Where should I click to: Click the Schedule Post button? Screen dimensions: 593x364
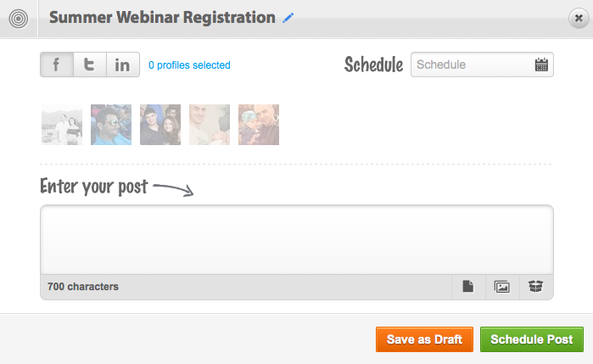(x=532, y=339)
